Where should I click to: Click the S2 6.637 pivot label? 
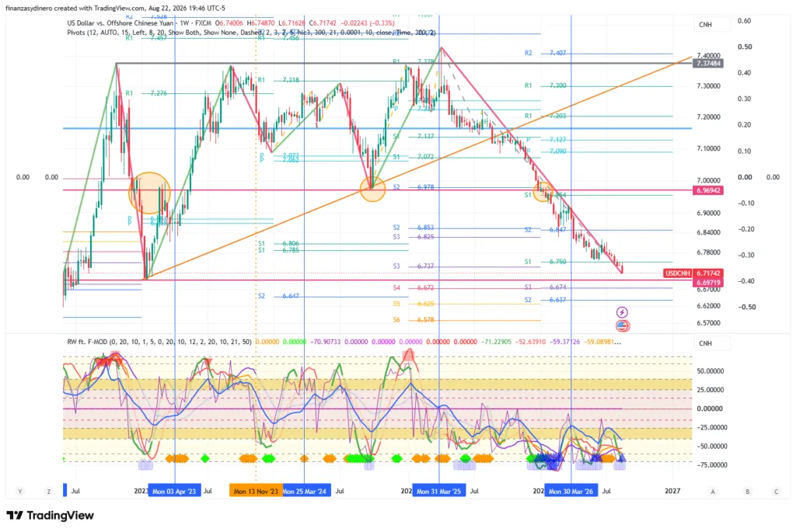click(546, 300)
